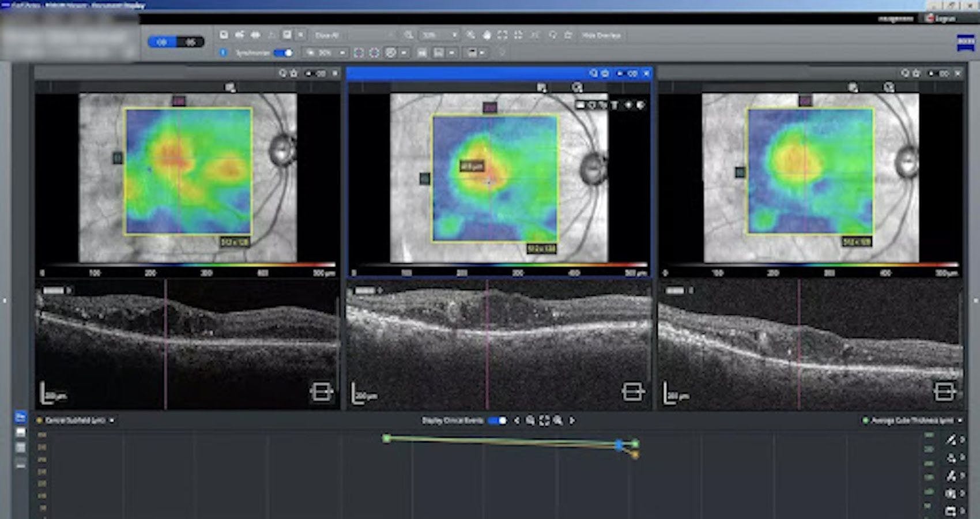980x519 pixels.
Task: Click the blue trend data point
Action: pos(619,445)
